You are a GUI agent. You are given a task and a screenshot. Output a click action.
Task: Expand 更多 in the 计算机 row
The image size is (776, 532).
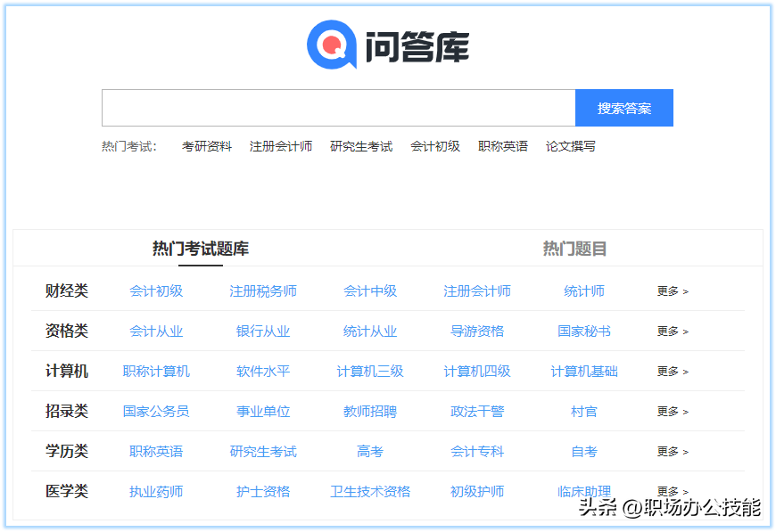(x=673, y=371)
